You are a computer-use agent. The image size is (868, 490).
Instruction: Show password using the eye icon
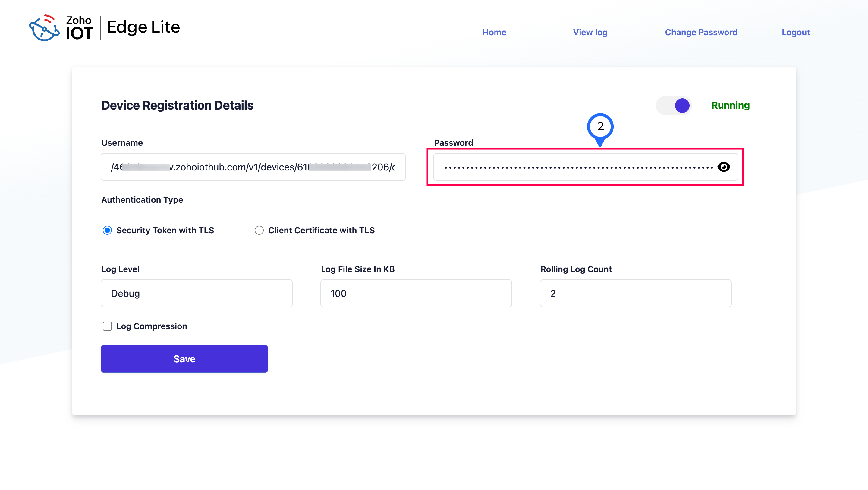[x=723, y=167]
